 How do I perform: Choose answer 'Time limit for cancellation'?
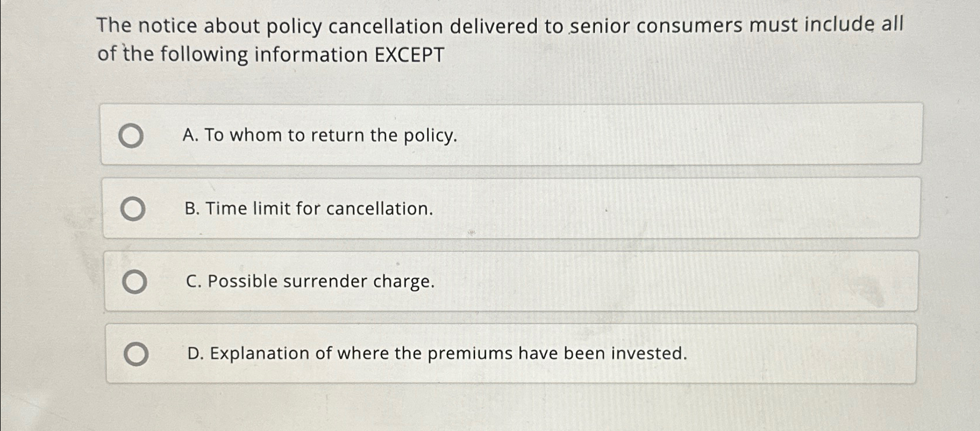tap(308, 209)
